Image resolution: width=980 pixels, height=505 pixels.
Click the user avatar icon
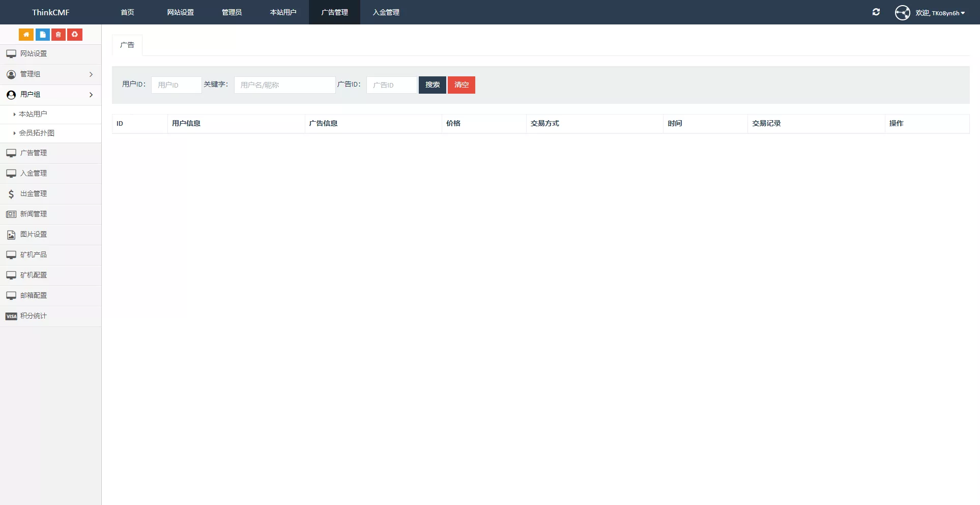click(902, 13)
